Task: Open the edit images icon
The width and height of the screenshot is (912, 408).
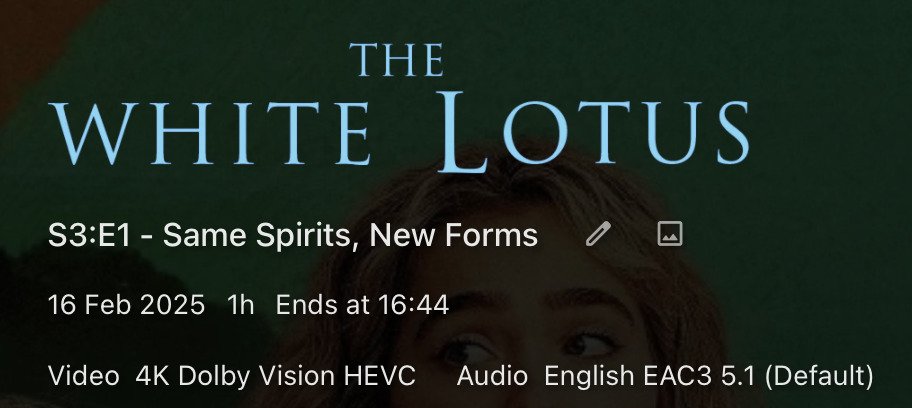Action: pyautogui.click(x=669, y=233)
